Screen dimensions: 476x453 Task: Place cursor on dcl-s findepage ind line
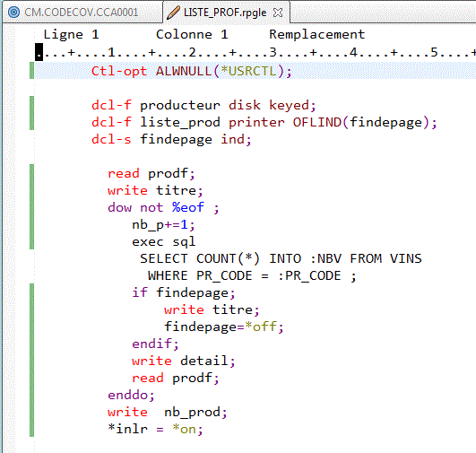tap(171, 140)
